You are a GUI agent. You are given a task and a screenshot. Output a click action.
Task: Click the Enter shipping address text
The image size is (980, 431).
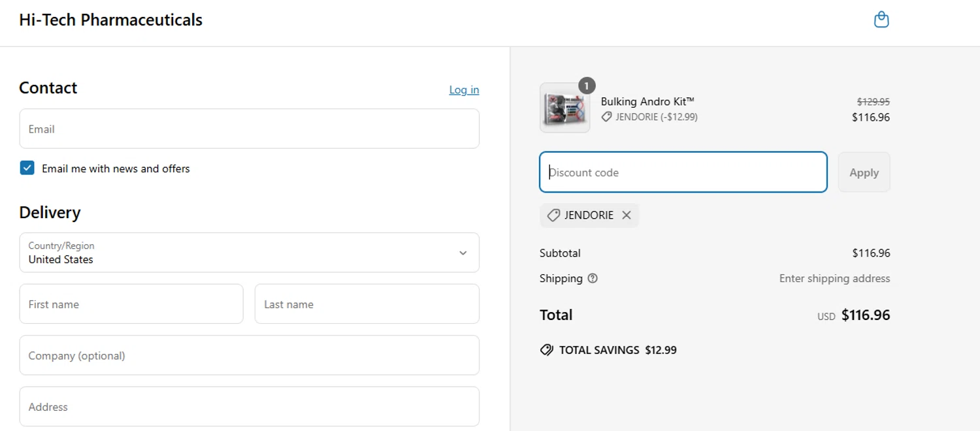[834, 278]
